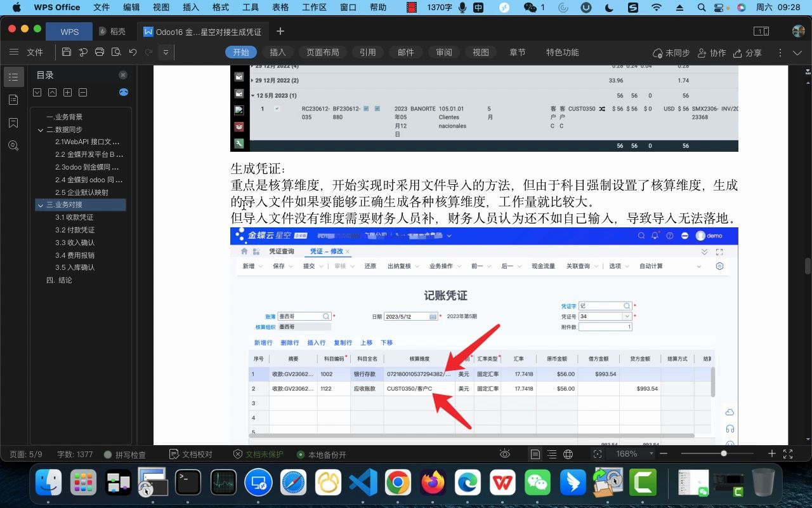Open Visual Studio Code from the Dock
Viewport: 812px width, 508px height.
click(363, 483)
